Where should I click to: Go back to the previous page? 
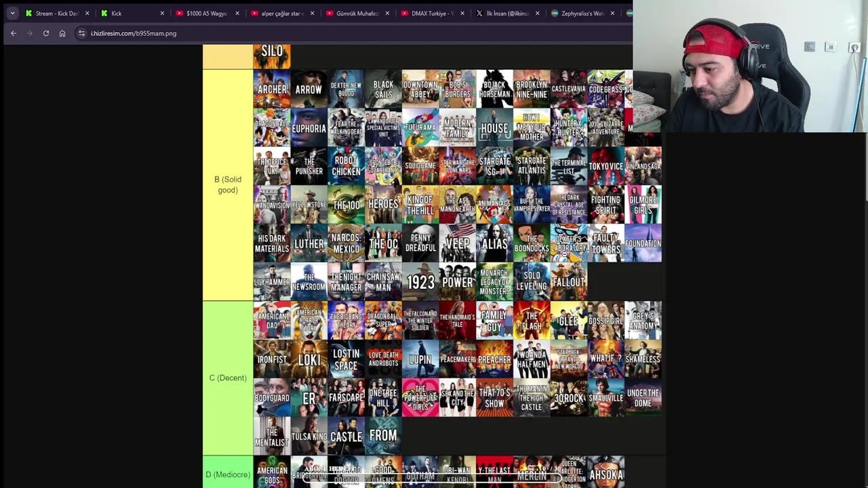point(14,33)
